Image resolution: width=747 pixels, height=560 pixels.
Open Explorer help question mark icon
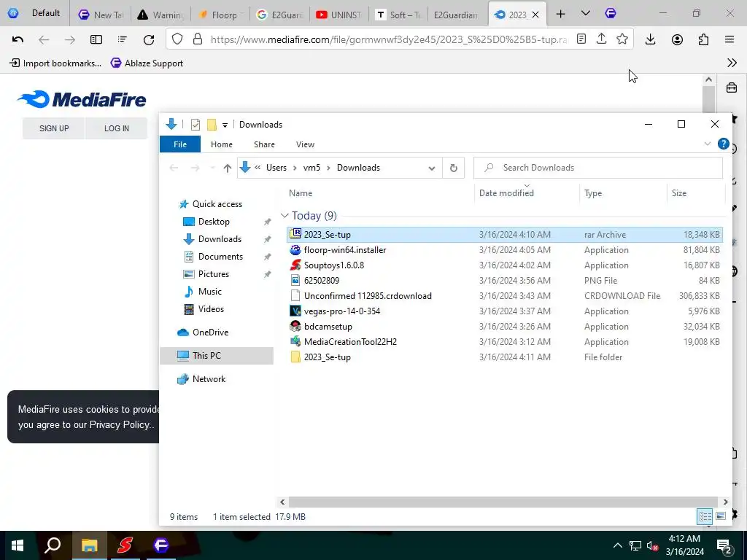point(723,144)
